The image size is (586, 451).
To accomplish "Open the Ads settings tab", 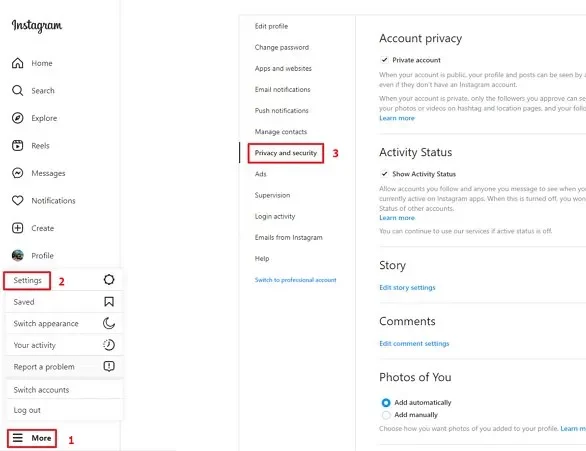I will 260,174.
